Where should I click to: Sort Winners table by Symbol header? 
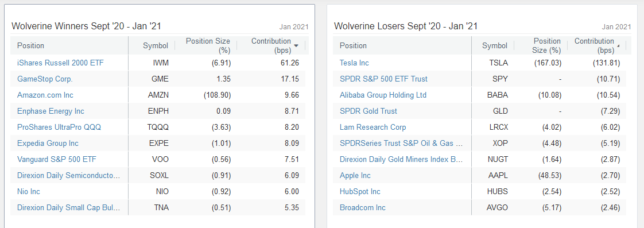pyautogui.click(x=155, y=45)
